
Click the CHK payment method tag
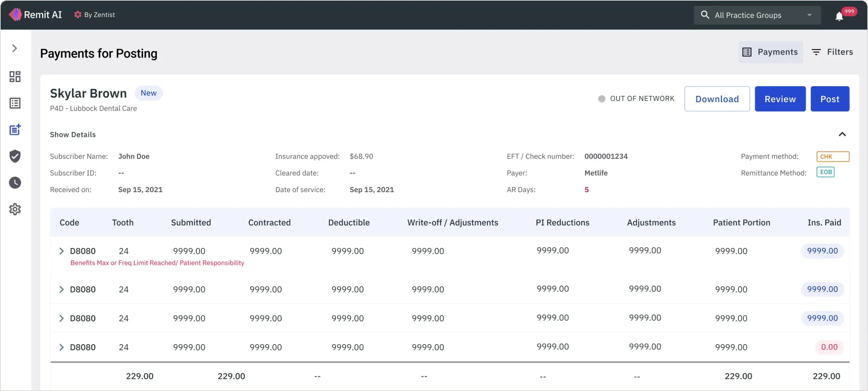(x=832, y=157)
